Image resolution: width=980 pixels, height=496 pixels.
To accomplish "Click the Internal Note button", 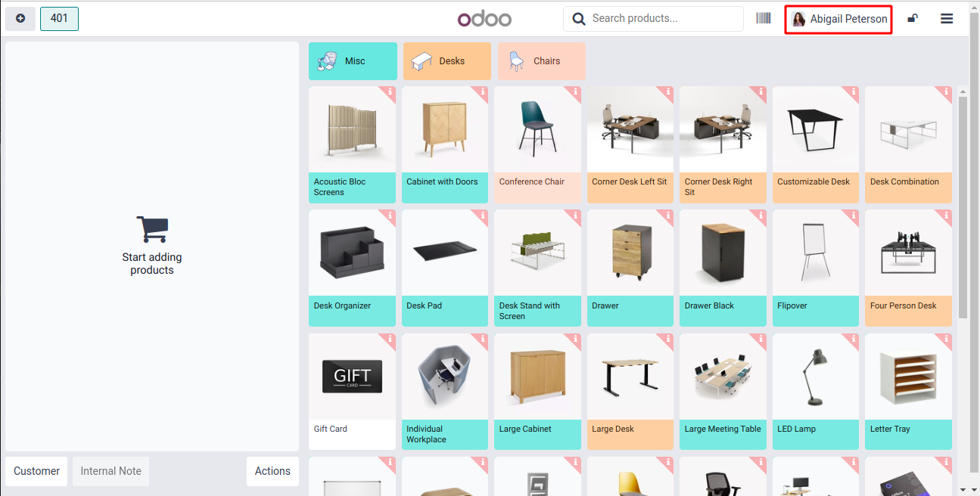I will (x=110, y=471).
